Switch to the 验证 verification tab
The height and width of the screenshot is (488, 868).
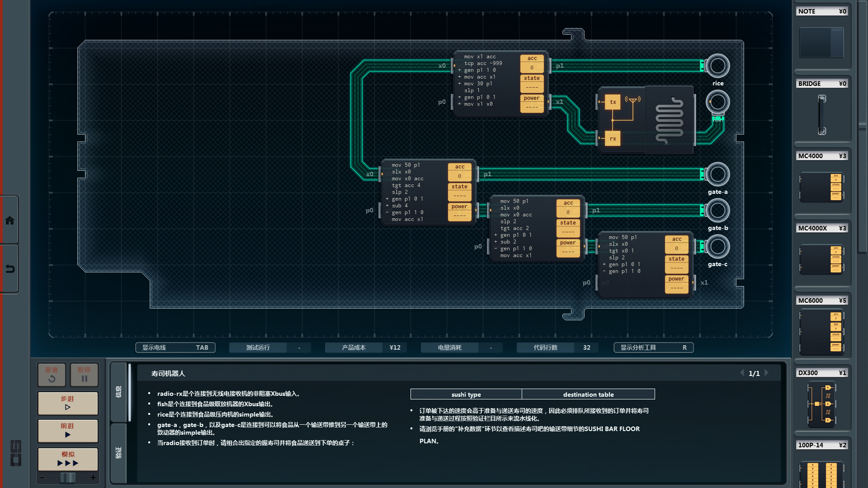118,453
